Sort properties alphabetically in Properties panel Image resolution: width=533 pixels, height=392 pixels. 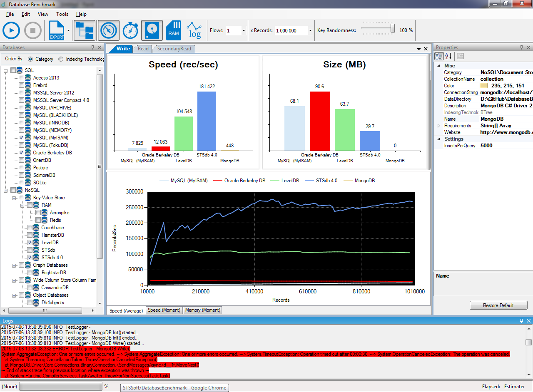point(448,56)
